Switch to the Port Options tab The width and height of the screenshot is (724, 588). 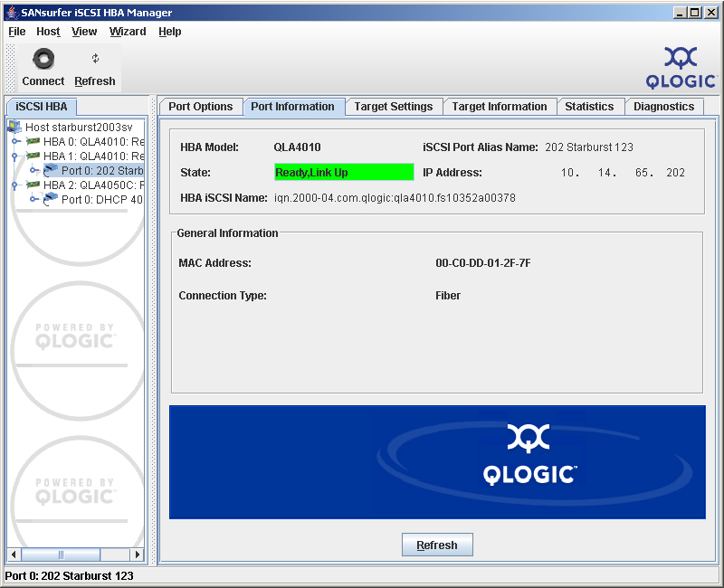pyautogui.click(x=200, y=107)
